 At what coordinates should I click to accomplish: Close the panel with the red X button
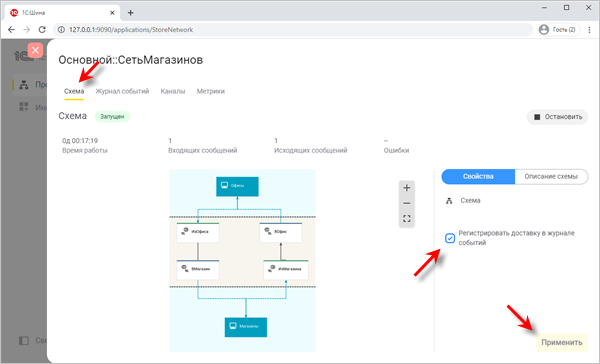35,50
